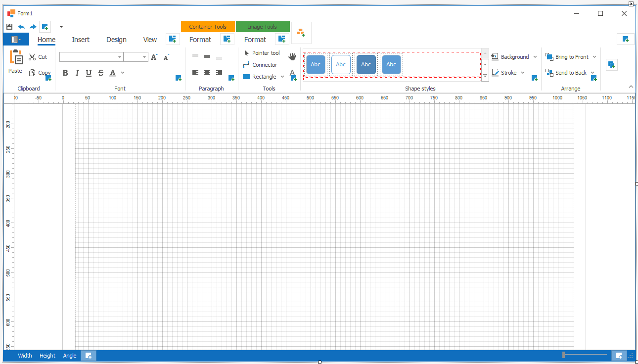Screen dimensions: 638x364
Task: Click the Height status bar item
Action: coord(47,356)
